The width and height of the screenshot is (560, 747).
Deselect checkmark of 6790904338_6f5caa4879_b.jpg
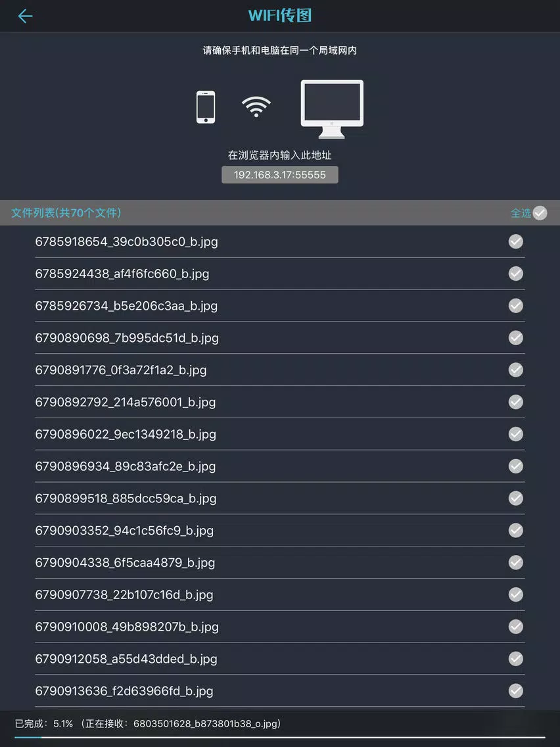[x=516, y=563]
